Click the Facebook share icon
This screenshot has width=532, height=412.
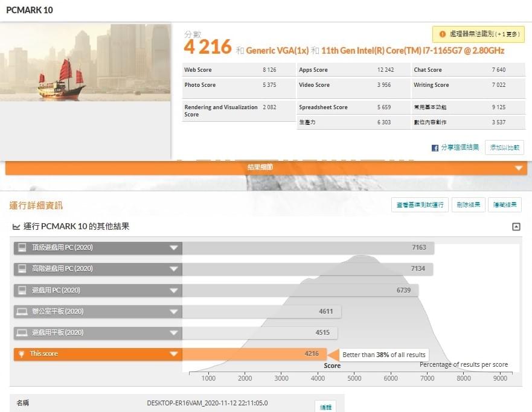(x=435, y=148)
